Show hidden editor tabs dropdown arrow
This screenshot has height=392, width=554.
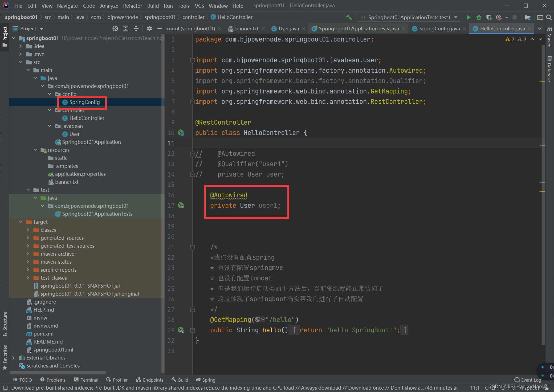tap(540, 28)
